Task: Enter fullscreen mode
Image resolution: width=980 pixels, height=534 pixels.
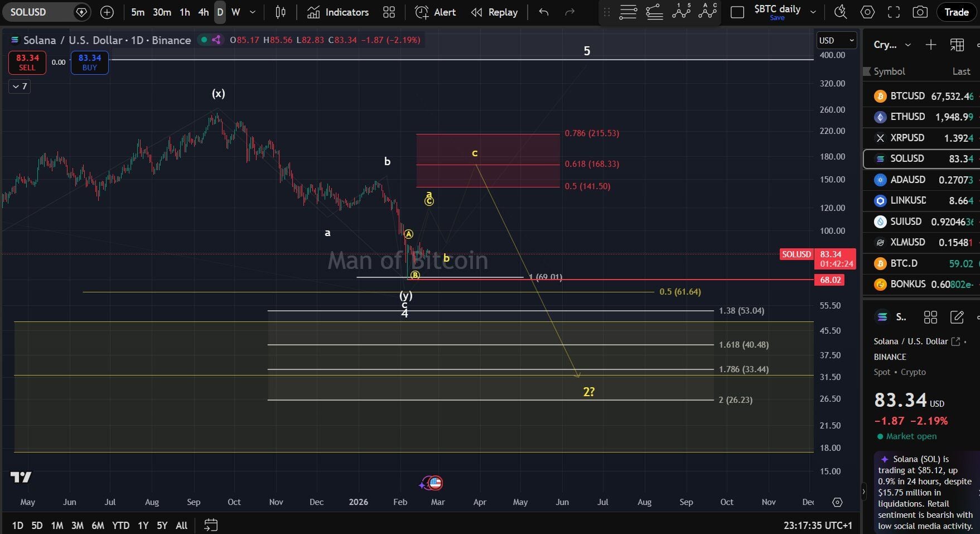Action: (x=894, y=12)
